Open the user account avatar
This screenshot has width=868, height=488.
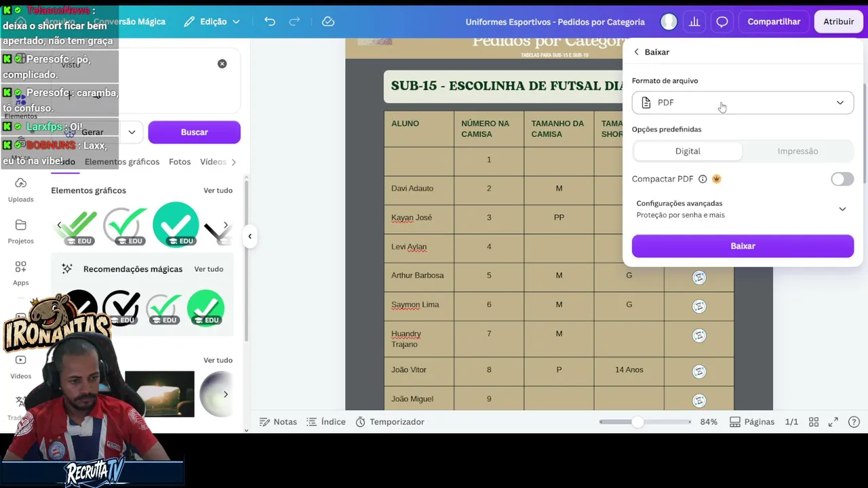tap(669, 22)
